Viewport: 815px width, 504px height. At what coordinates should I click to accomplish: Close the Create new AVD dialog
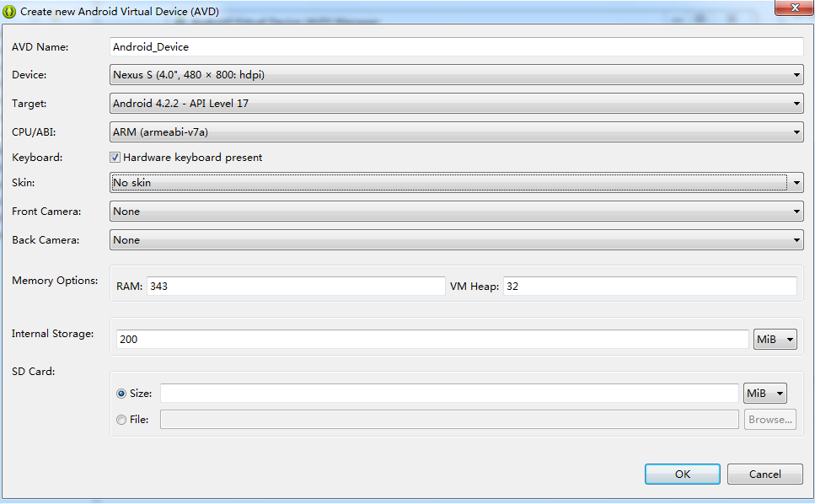tap(794, 8)
